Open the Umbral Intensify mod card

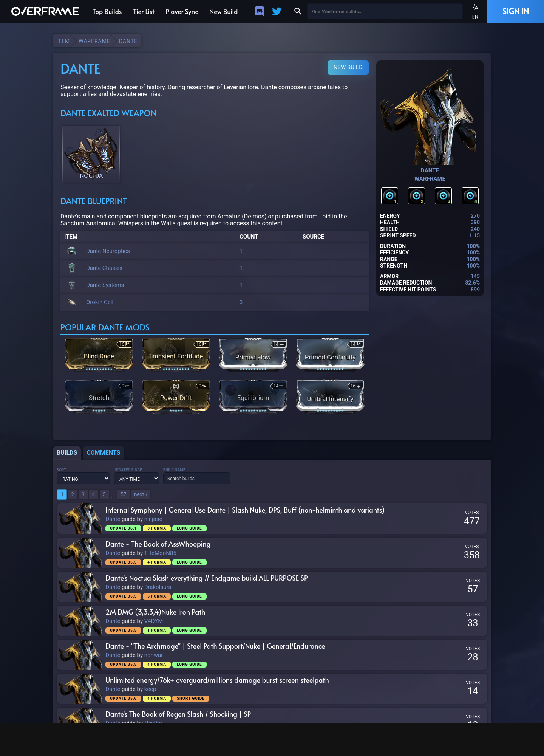click(x=330, y=396)
